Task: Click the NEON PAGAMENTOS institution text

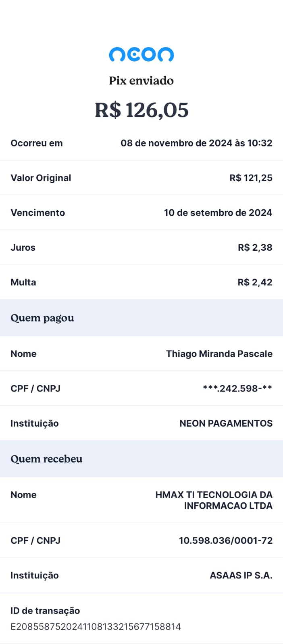Action: pos(226,423)
